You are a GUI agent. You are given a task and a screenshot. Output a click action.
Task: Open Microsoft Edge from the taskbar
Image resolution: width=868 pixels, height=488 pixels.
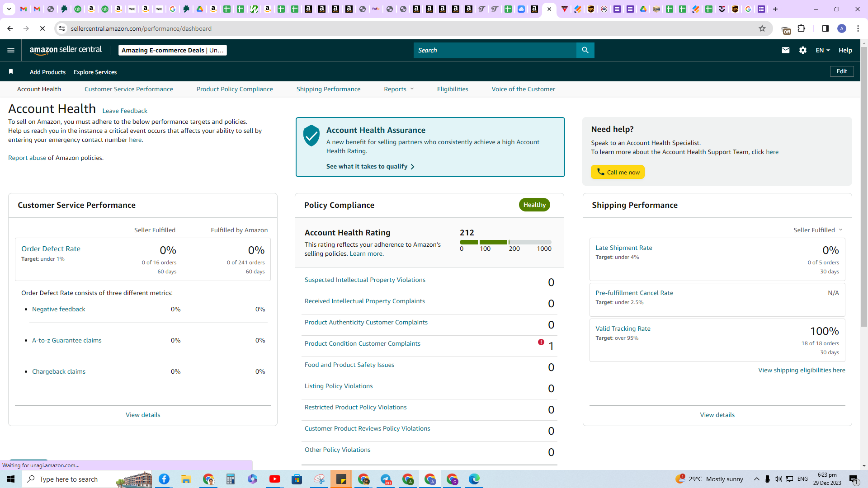pyautogui.click(x=474, y=479)
